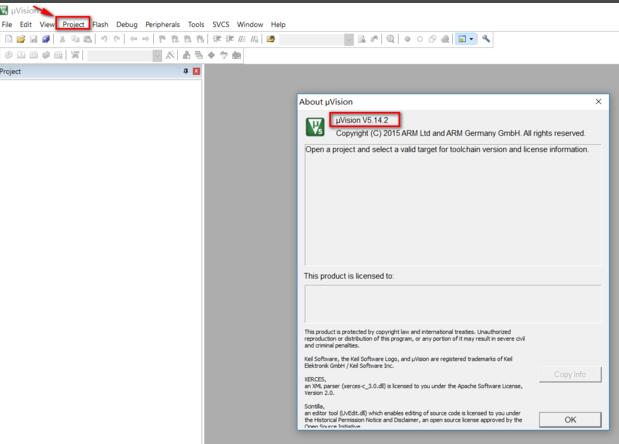Click the Download to flash icon

75,55
